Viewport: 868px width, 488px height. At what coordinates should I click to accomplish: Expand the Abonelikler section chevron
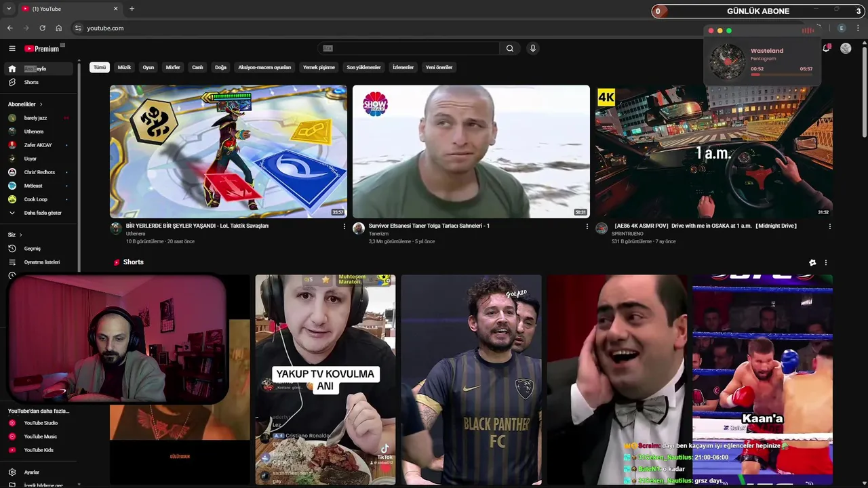click(41, 104)
